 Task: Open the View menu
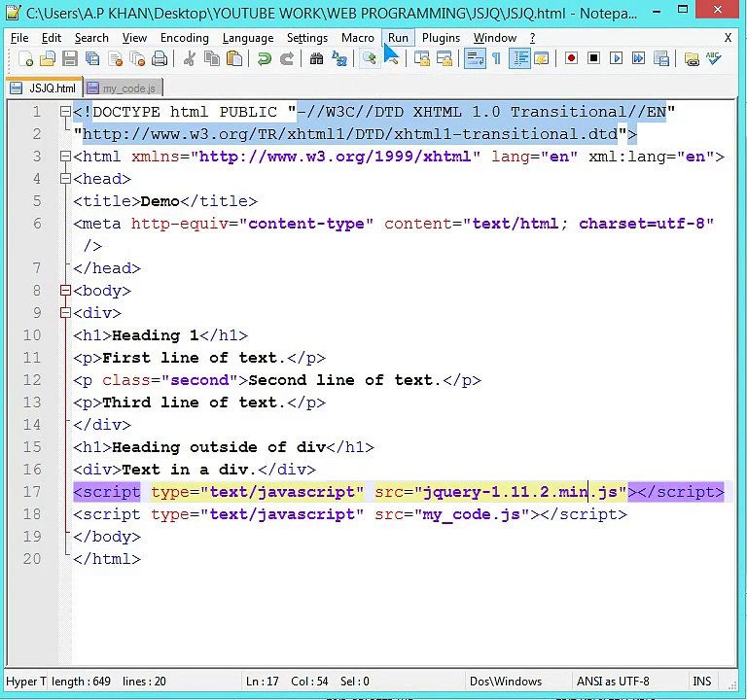tap(134, 38)
